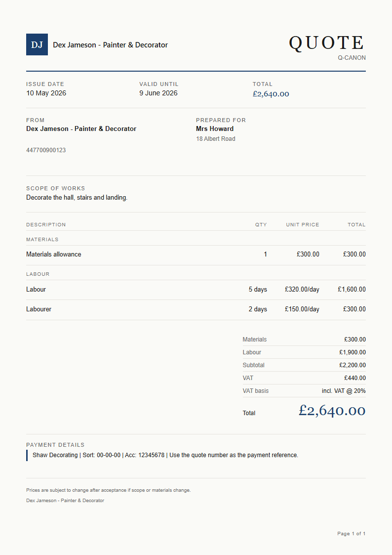Select client name Mrs Howard
392x555 pixels.
click(x=215, y=129)
